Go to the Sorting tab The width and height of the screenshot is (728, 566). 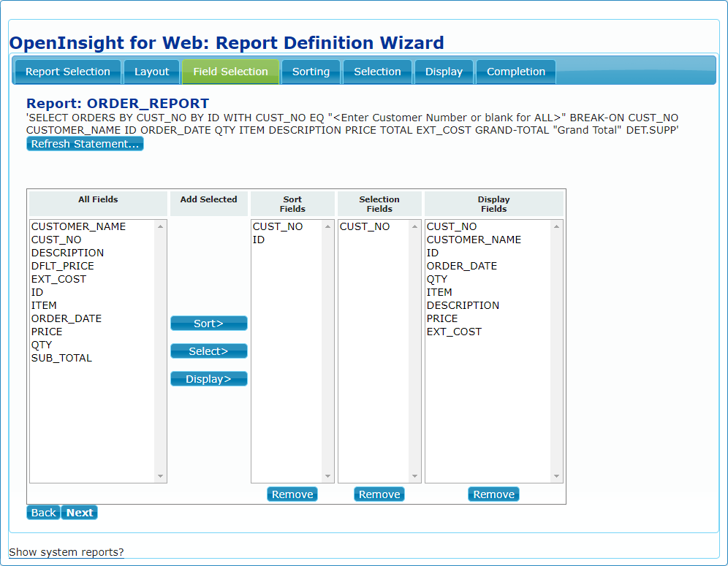(x=311, y=72)
